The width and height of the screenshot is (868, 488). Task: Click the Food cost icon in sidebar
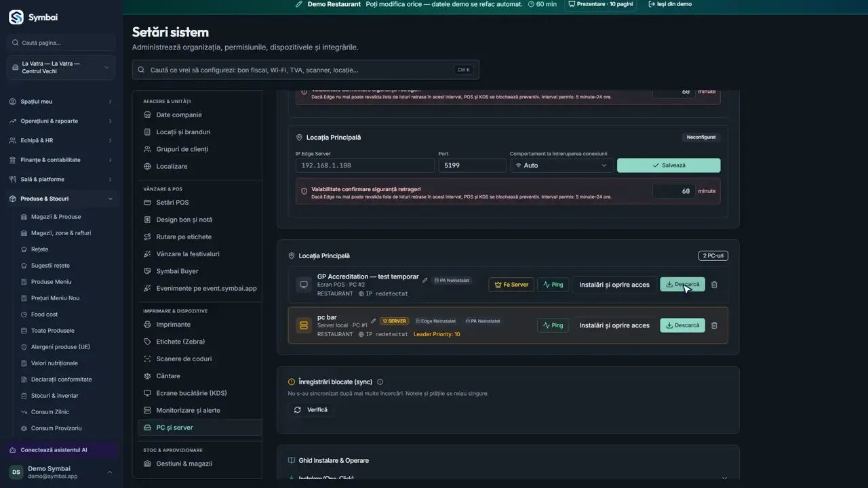24,314
